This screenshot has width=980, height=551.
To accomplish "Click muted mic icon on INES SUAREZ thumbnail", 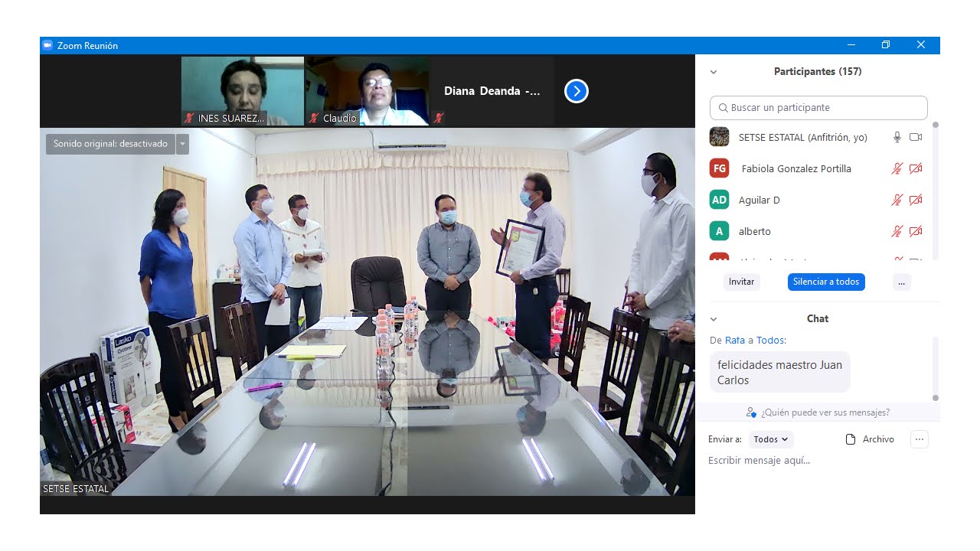I will (189, 118).
